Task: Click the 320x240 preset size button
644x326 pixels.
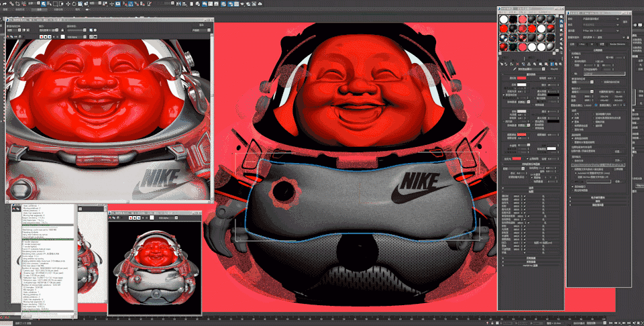Action: pyautogui.click(x=603, y=96)
